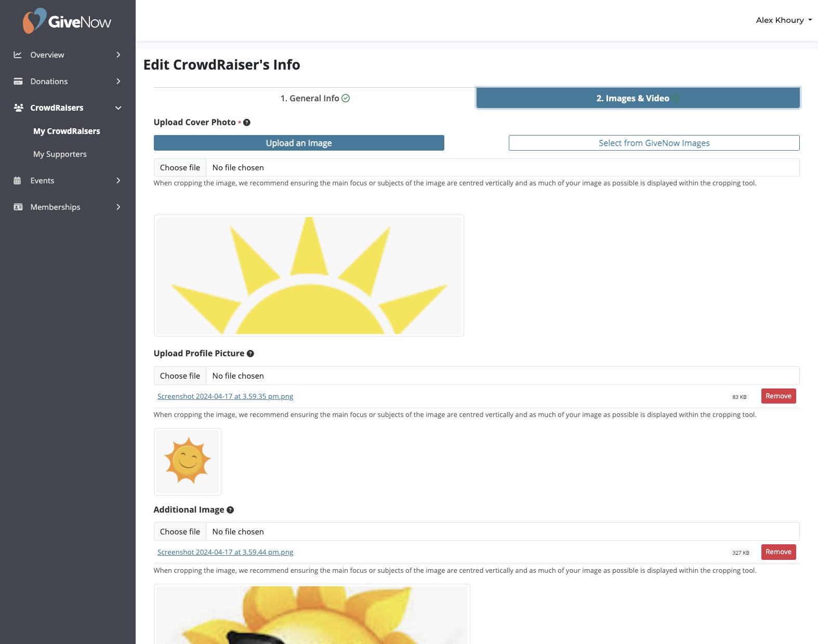Click the 83 KB file size badge
The height and width of the screenshot is (644, 818).
click(x=739, y=397)
